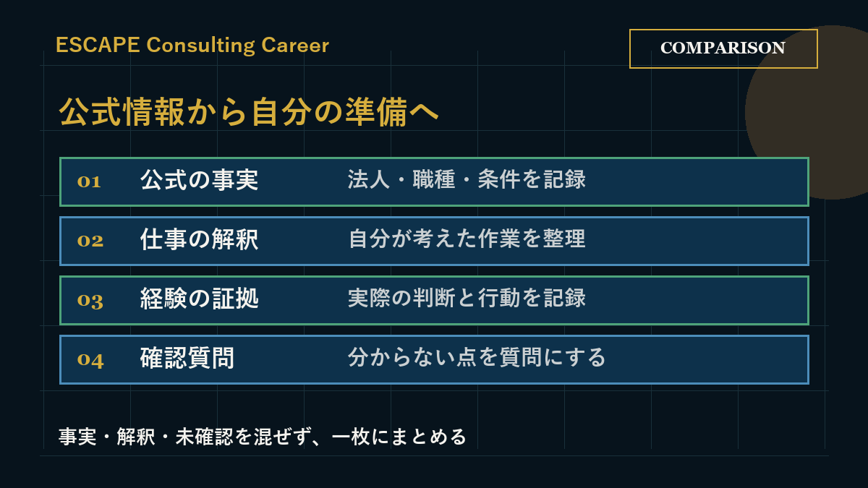Click the 仕事の解釈 row heading
The width and height of the screenshot is (868, 488).
click(199, 240)
